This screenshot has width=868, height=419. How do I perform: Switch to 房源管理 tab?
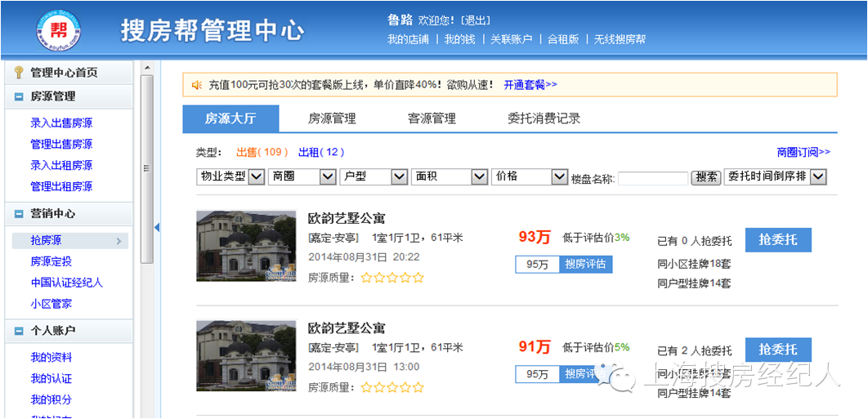(332, 118)
